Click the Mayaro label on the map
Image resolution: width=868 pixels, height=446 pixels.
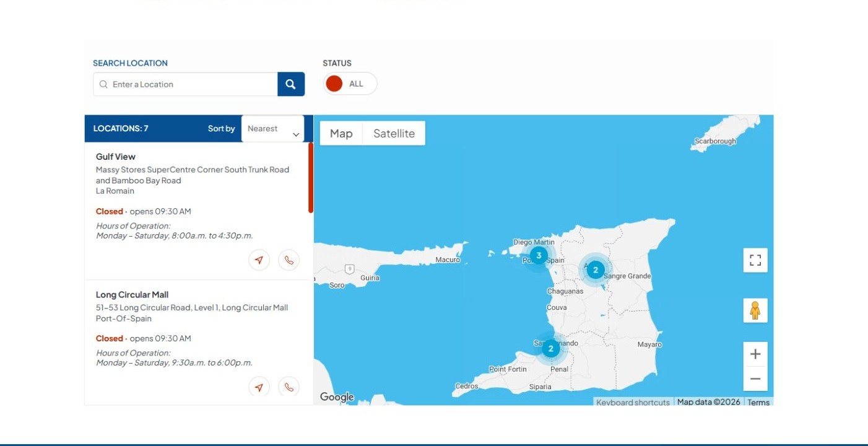click(650, 344)
